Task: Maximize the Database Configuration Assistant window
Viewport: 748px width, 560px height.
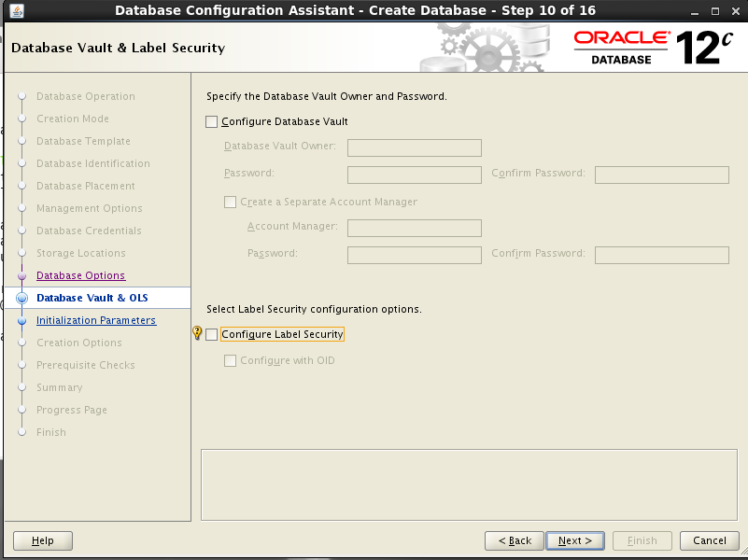Action: point(715,11)
